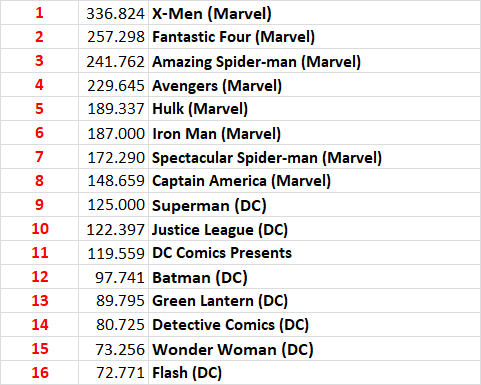Click the 257.298 value cell
481x385 pixels.
click(x=114, y=37)
